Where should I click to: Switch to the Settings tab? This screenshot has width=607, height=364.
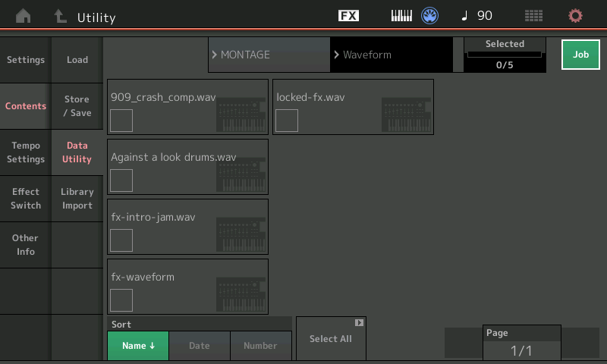(x=26, y=60)
